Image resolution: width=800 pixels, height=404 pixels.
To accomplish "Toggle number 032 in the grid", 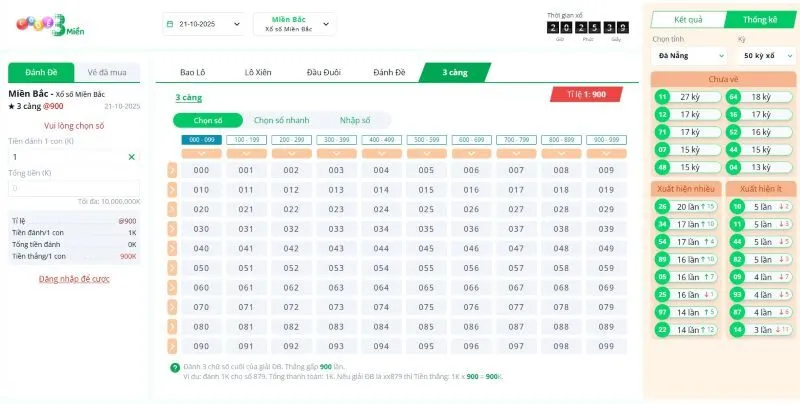I will (x=291, y=229).
